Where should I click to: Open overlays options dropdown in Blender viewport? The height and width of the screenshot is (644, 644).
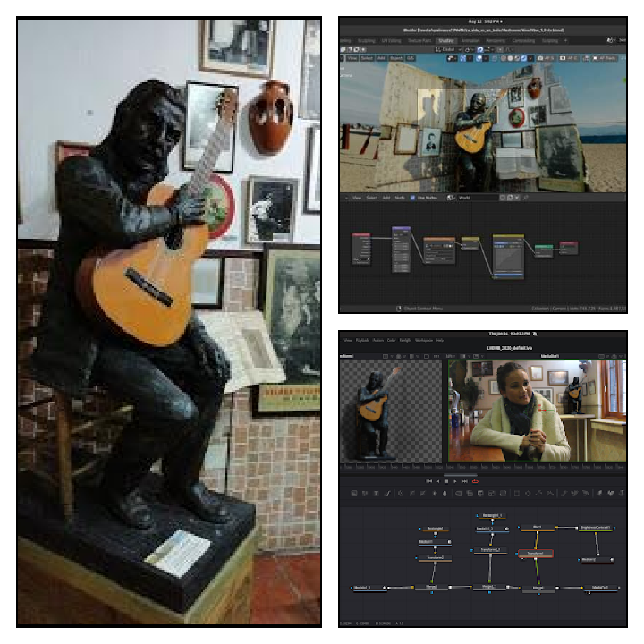click(486, 58)
